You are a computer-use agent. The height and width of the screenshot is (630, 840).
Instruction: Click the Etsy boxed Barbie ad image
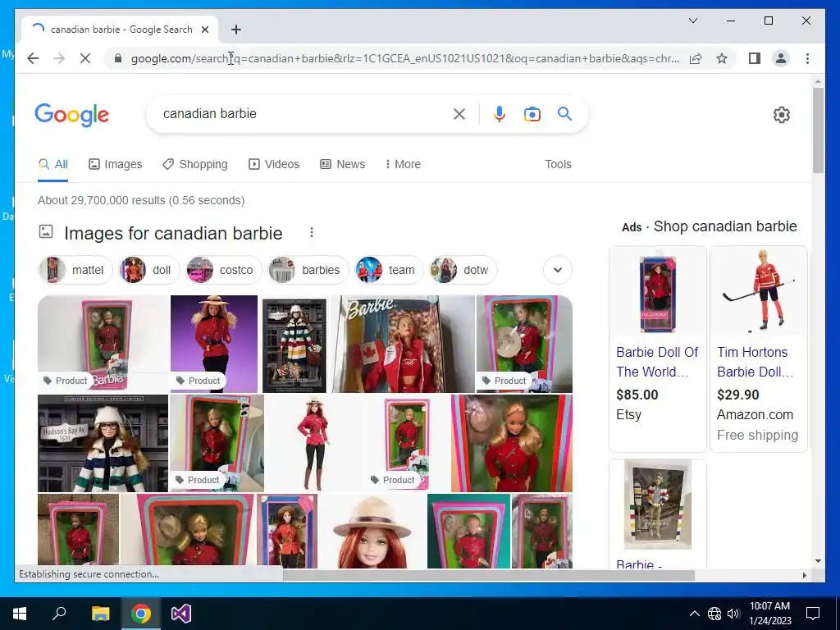pyautogui.click(x=658, y=291)
